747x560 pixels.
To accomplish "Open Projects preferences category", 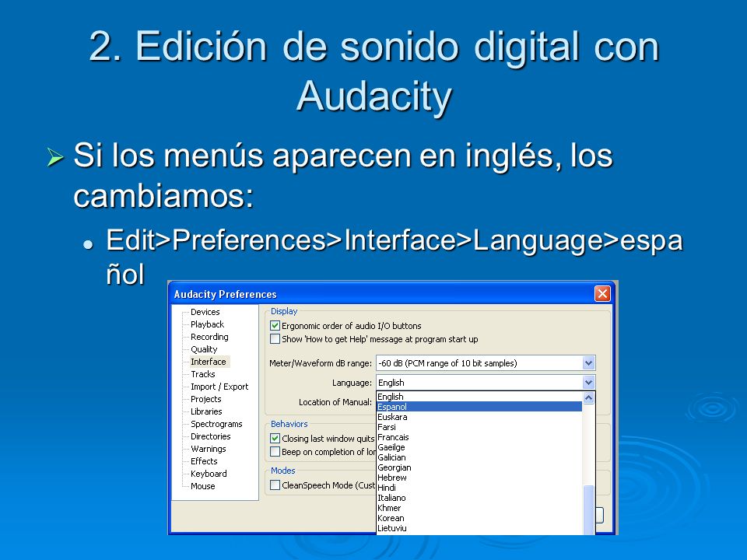I will (205, 399).
